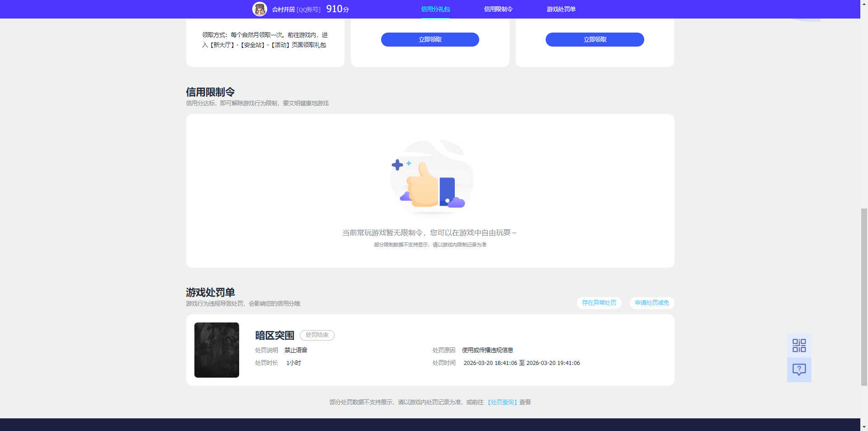This screenshot has width=868, height=431.
Task: Click the account name 合村并居
Action: 283,9
